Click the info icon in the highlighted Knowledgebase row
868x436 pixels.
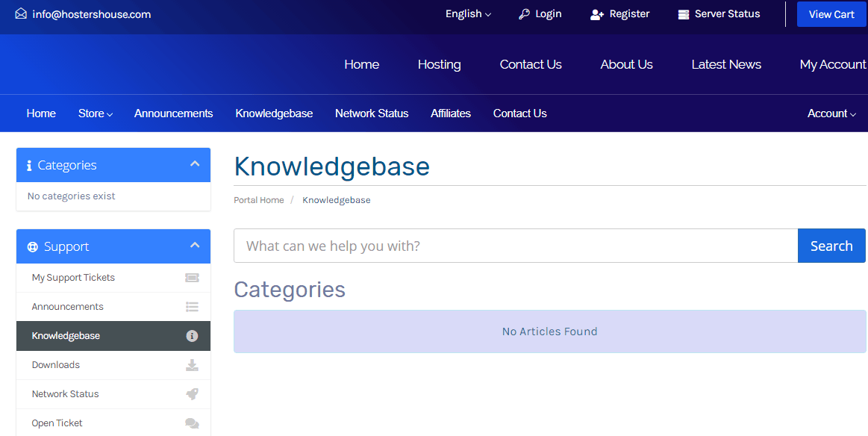click(192, 336)
